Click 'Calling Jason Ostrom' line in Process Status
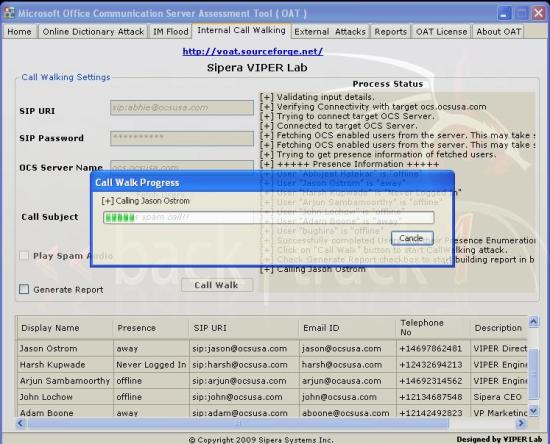550x444 pixels. (x=313, y=269)
